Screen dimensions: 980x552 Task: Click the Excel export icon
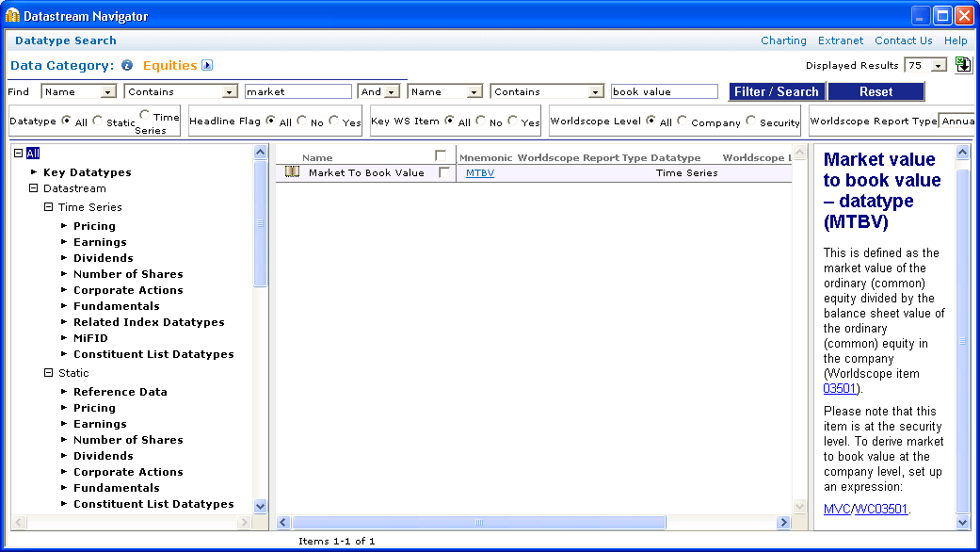tap(963, 64)
